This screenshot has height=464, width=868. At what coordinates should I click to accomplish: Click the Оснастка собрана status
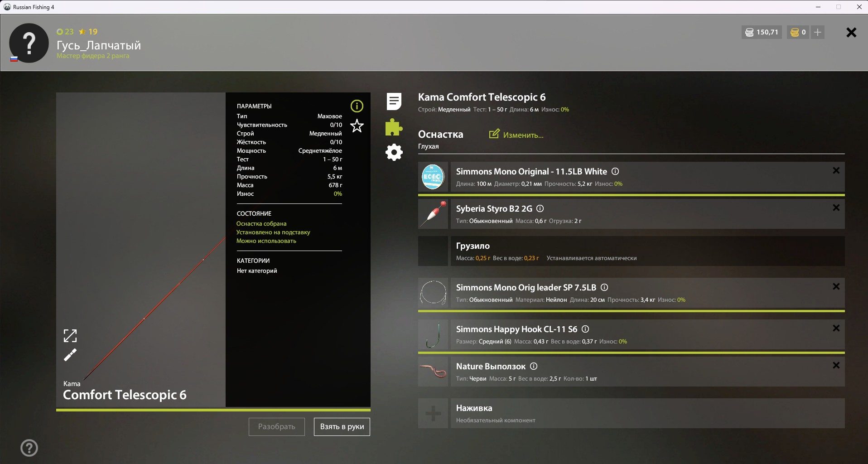coord(261,223)
